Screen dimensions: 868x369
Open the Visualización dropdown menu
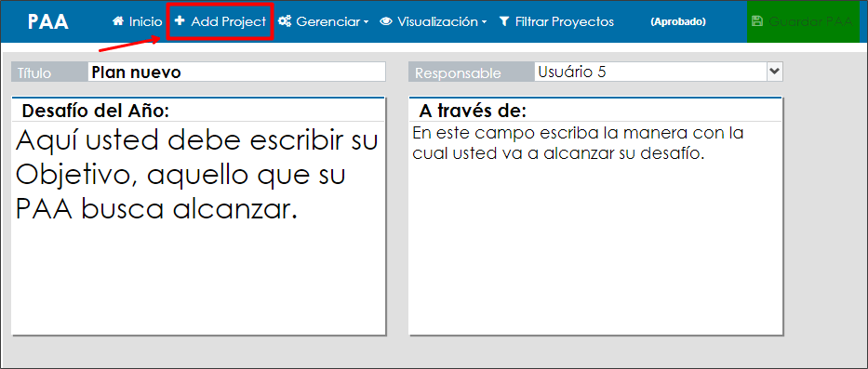pyautogui.click(x=434, y=22)
